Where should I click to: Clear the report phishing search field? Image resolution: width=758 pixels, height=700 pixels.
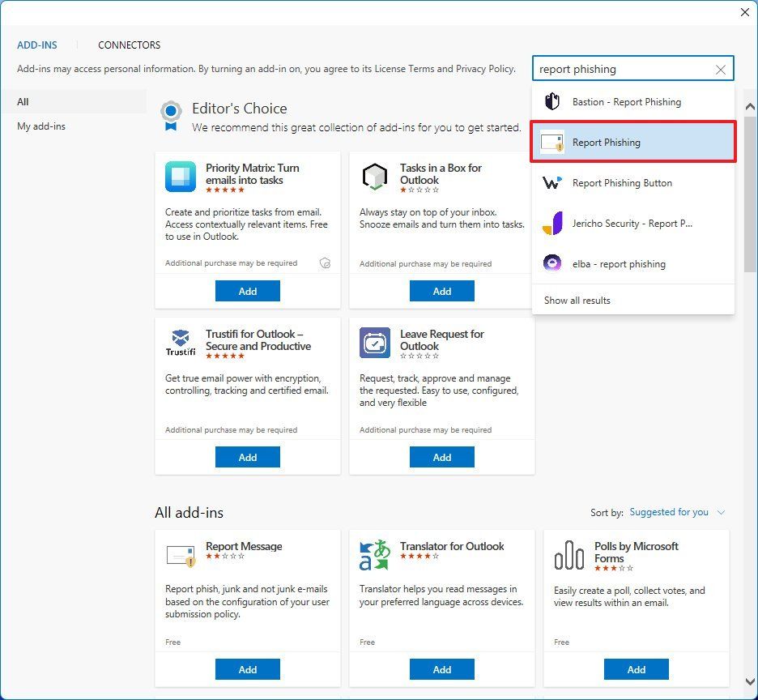tap(720, 69)
